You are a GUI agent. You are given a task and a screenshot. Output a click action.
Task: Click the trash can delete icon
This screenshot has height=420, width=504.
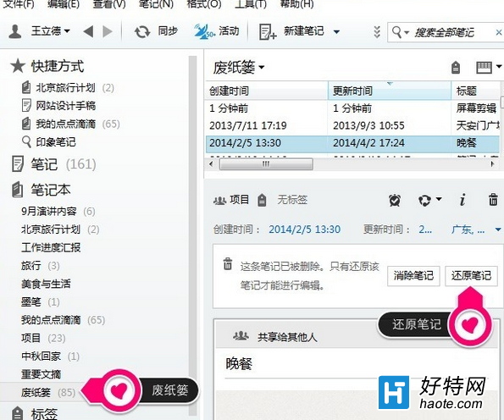pyautogui.click(x=493, y=200)
